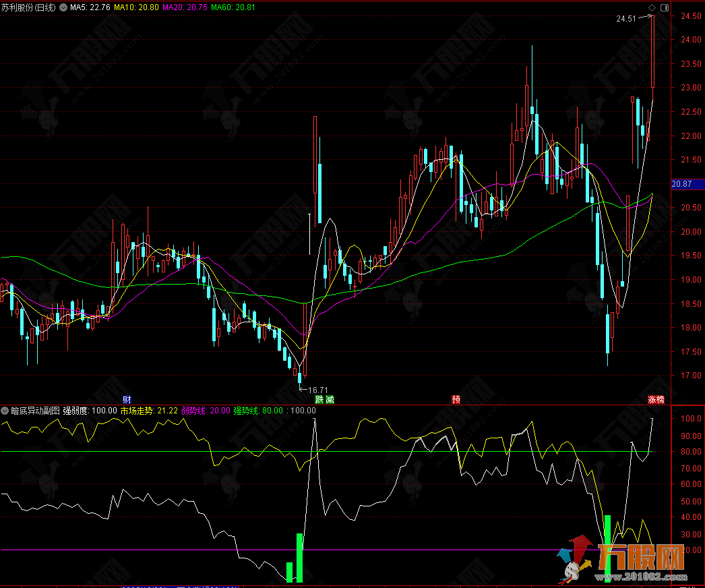Click the diamond marker icon at top right
This screenshot has height=588, width=705.
pyautogui.click(x=652, y=7)
